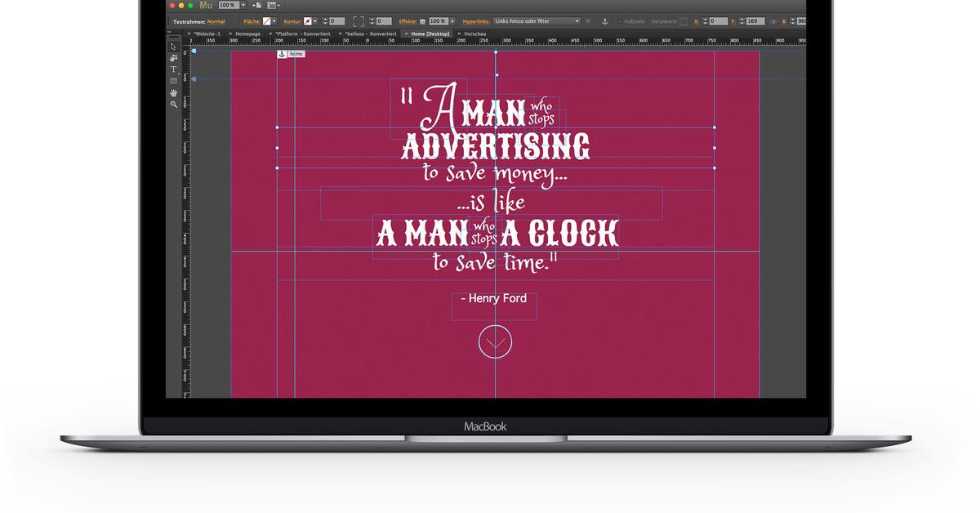This screenshot has height=513, width=980.
Task: Switch to the *Website-1 tab
Action: click(x=207, y=33)
